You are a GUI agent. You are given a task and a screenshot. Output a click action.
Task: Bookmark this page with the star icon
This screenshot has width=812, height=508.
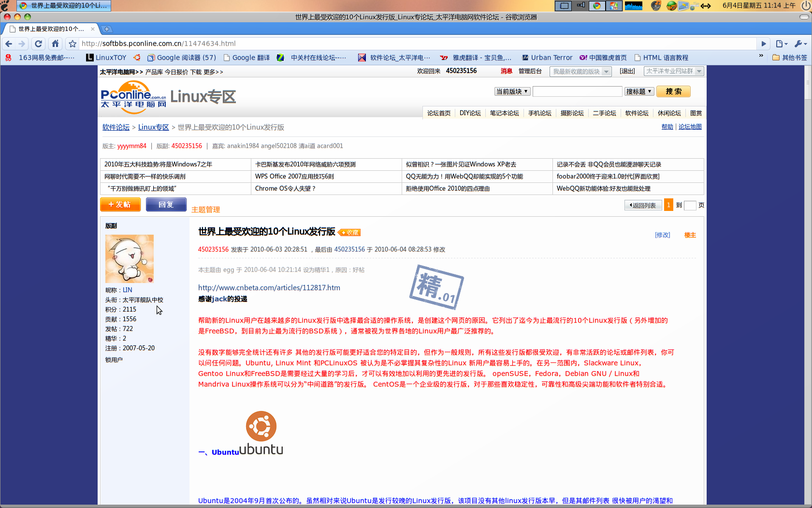pos(72,44)
